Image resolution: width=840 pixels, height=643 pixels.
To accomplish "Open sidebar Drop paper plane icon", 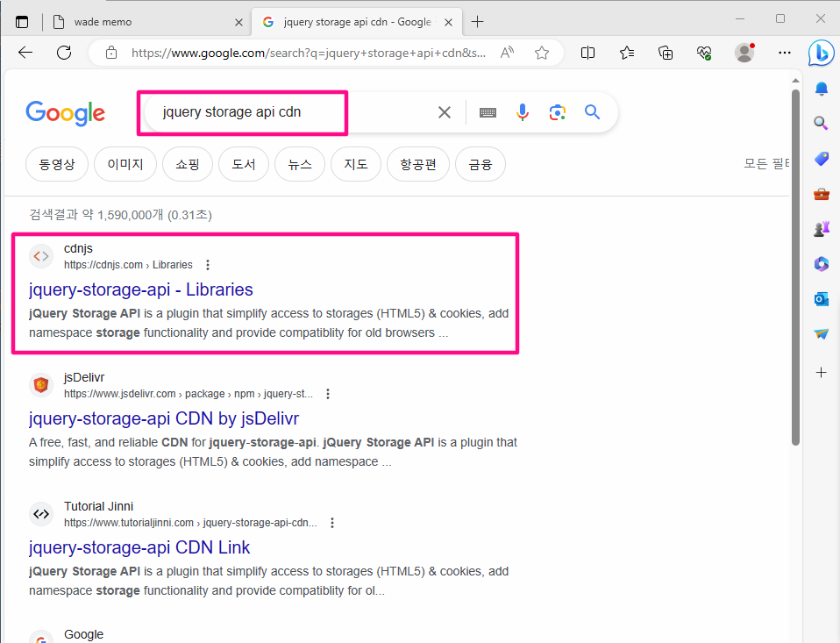I will [x=822, y=334].
